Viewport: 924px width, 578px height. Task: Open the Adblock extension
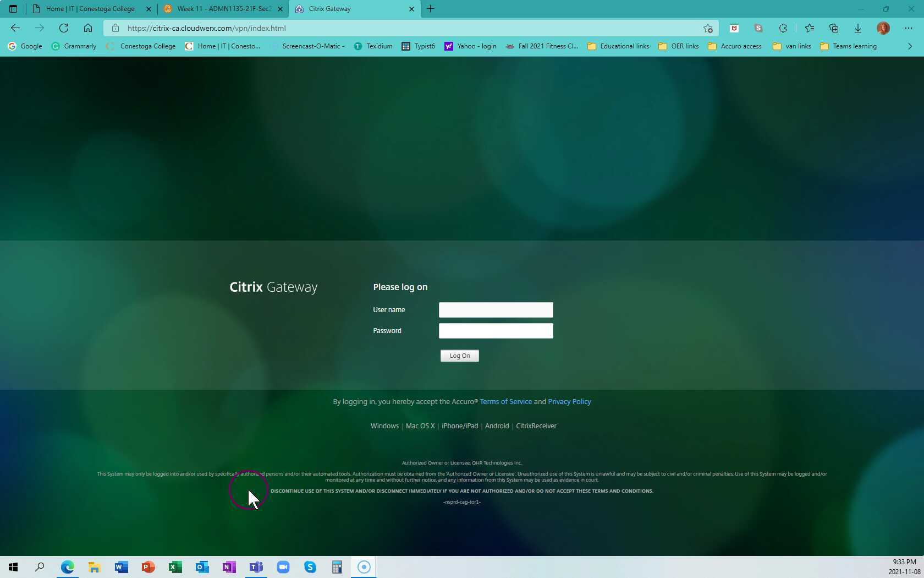pyautogui.click(x=733, y=28)
